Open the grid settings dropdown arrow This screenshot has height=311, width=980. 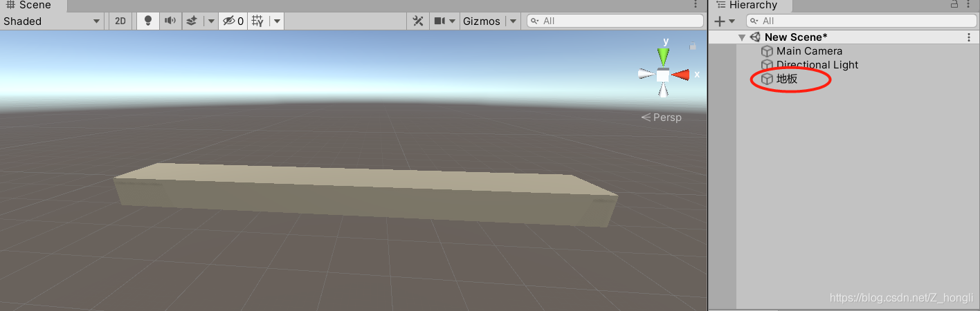[x=277, y=21]
